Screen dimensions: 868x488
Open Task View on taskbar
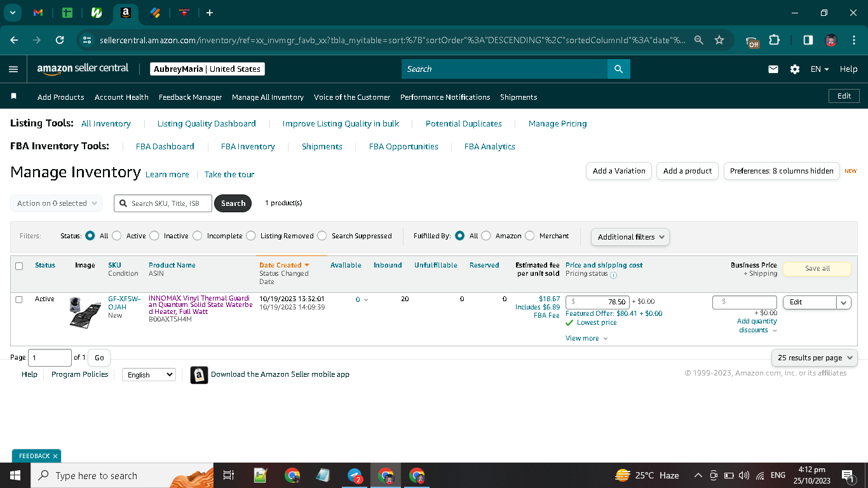click(x=229, y=475)
